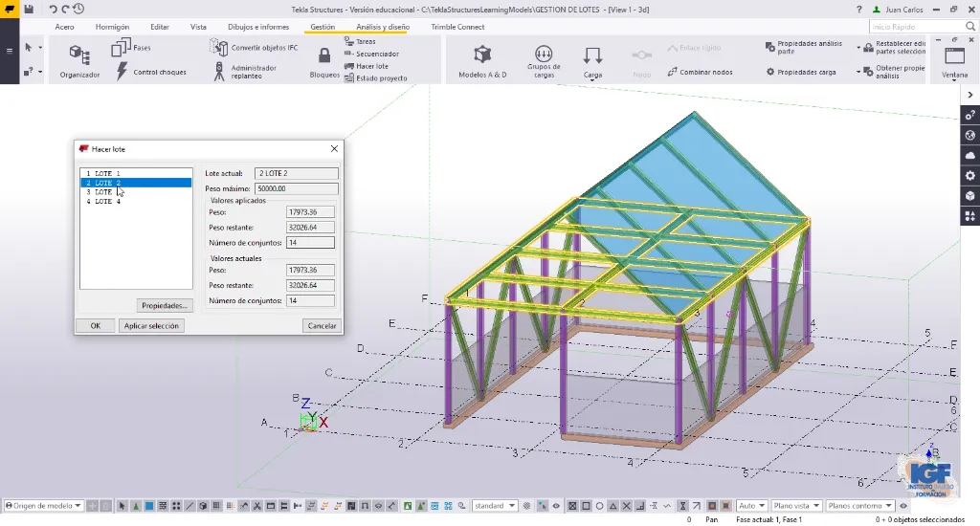Screen dimensions: 980x526
Task: Open the gear settings icon in side pane
Action: pos(970,176)
